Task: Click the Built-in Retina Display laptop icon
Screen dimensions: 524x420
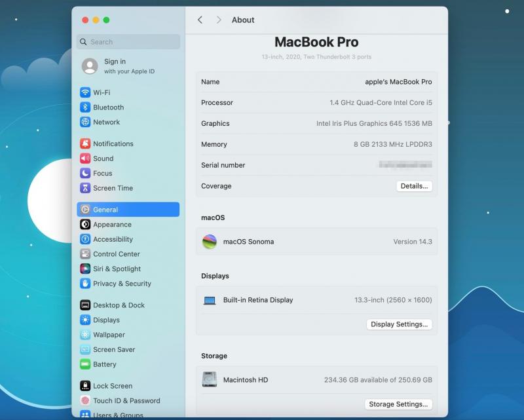Action: [210, 300]
